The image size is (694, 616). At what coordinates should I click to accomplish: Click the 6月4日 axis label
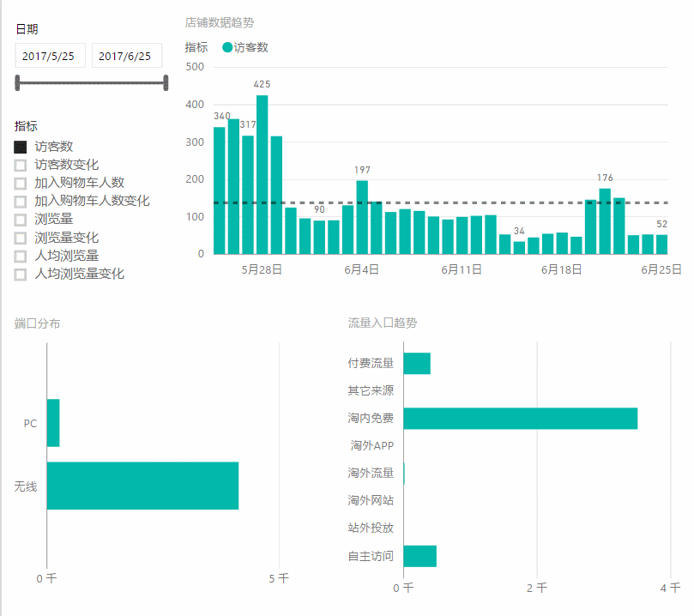coord(362,269)
